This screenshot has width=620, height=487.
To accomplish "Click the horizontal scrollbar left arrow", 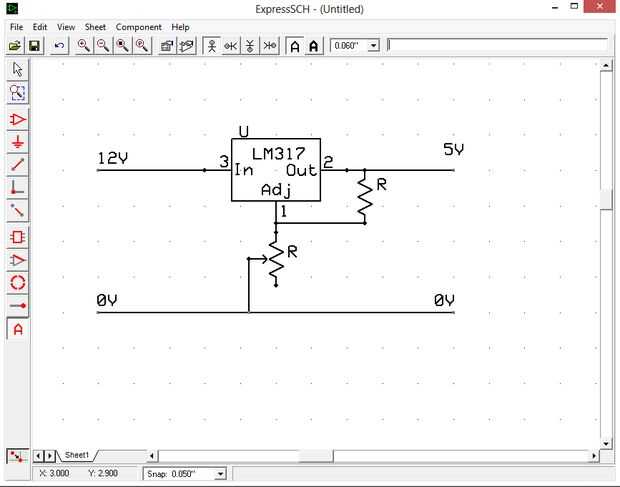I will pos(152,456).
